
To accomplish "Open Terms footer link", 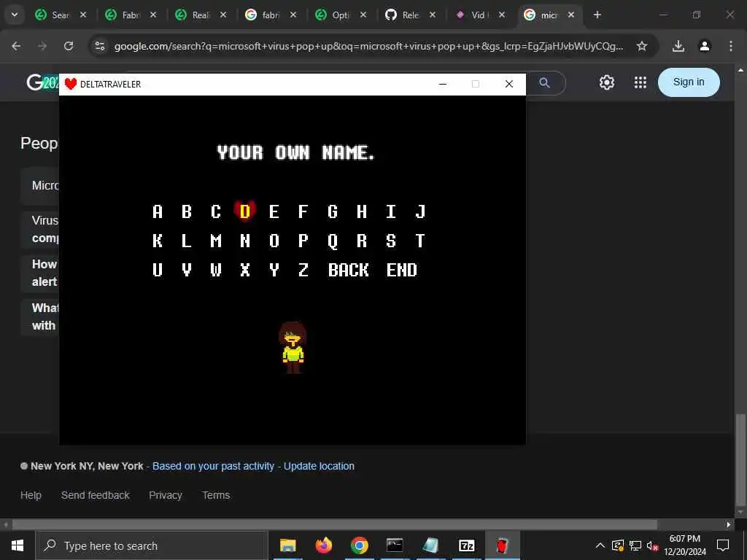I will [216, 495].
